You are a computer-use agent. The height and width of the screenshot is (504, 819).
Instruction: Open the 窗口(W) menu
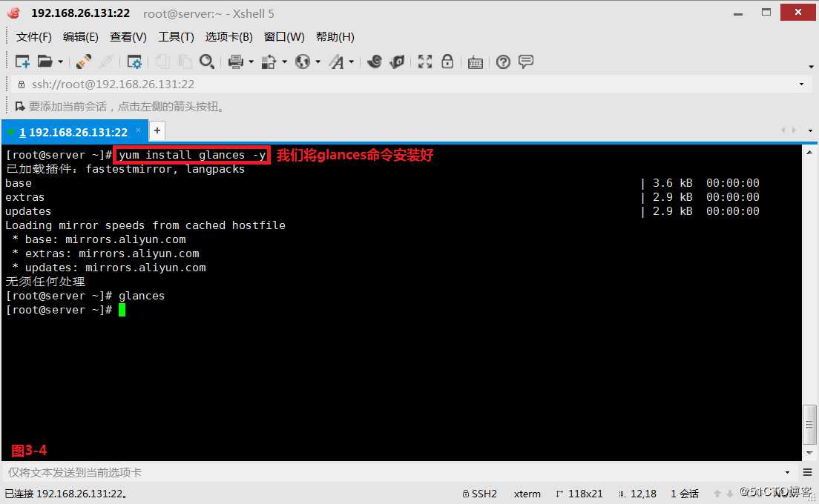[284, 36]
